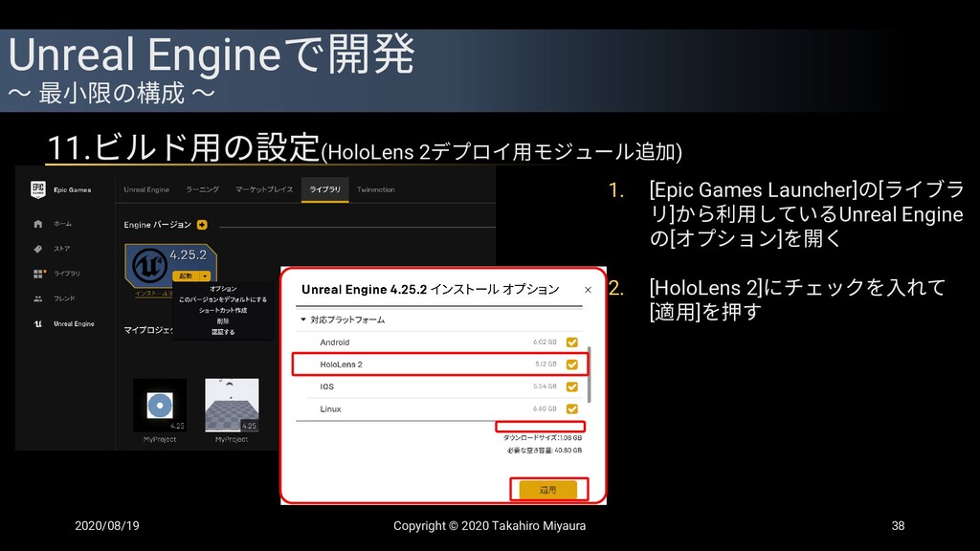Choose 認証する from the context menu
The width and height of the screenshot is (980, 551).
point(223,332)
